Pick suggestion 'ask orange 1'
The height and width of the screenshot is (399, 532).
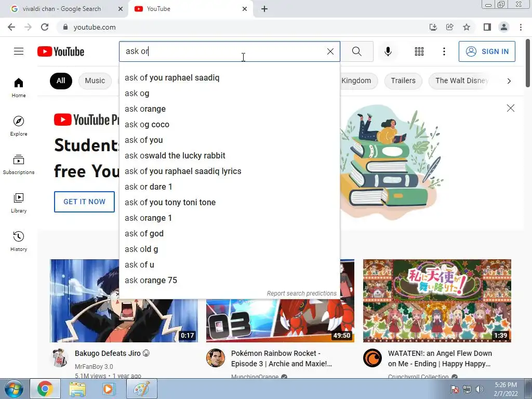pyautogui.click(x=229, y=218)
